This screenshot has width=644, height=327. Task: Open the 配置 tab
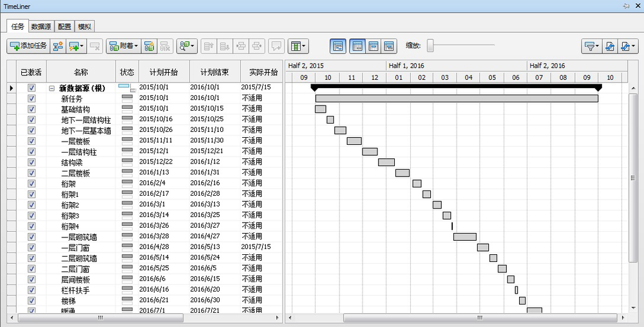pyautogui.click(x=64, y=26)
